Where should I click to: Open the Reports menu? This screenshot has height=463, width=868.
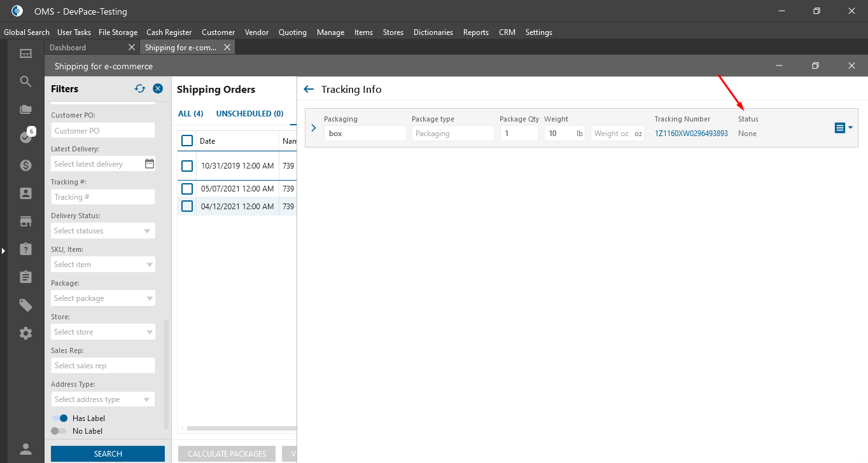point(475,32)
